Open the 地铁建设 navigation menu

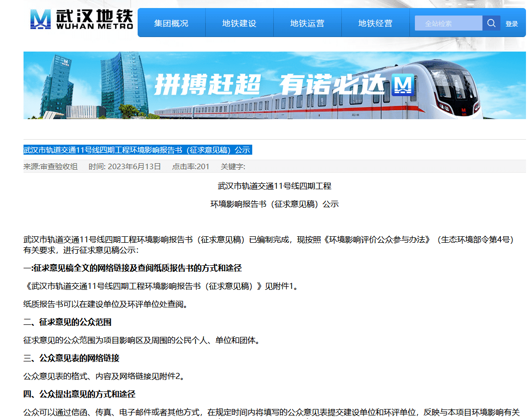239,23
